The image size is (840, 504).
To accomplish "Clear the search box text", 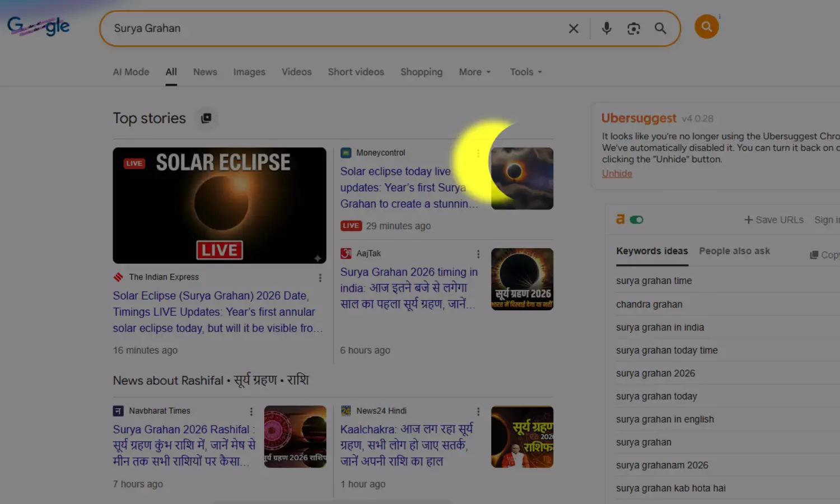I will click(573, 29).
